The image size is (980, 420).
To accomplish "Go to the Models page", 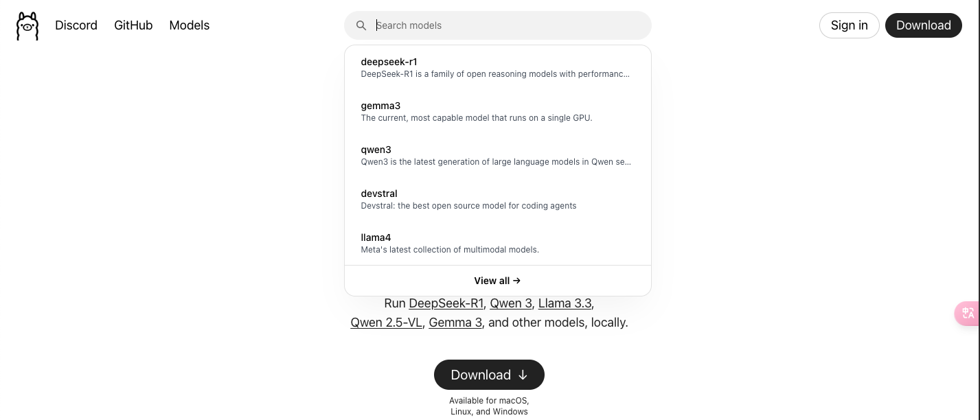I will pos(190,25).
